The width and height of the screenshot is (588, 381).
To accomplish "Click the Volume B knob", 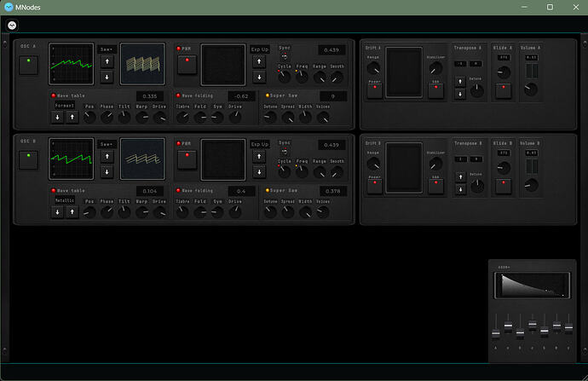I will coord(531,185).
